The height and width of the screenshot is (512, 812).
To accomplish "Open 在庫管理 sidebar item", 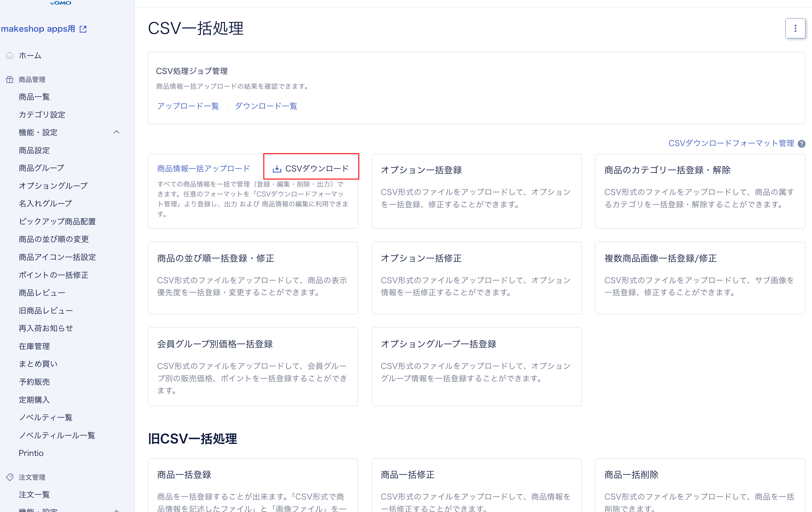I will pos(34,346).
